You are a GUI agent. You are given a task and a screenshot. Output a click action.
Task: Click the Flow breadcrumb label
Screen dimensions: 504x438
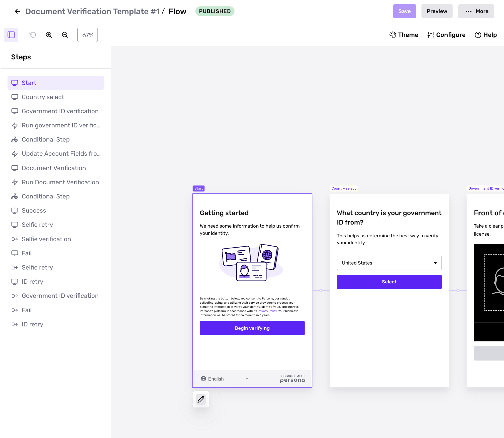tap(177, 11)
